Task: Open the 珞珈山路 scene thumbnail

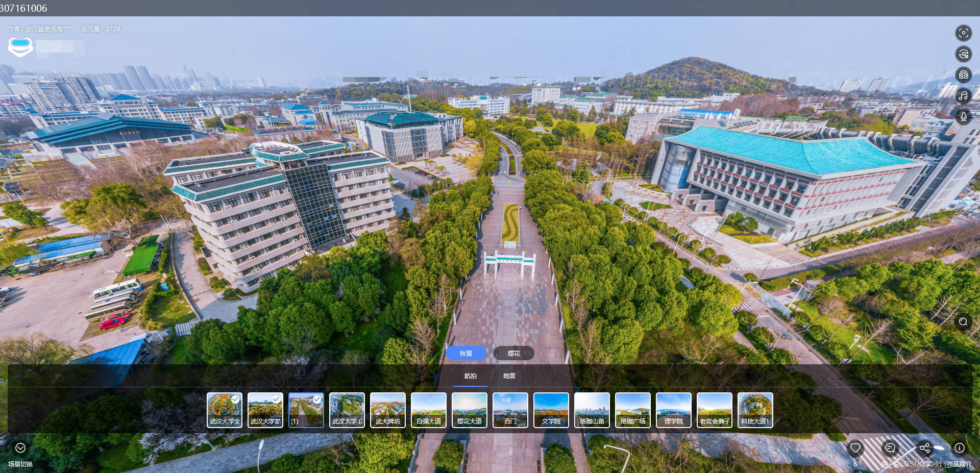Action: click(592, 410)
